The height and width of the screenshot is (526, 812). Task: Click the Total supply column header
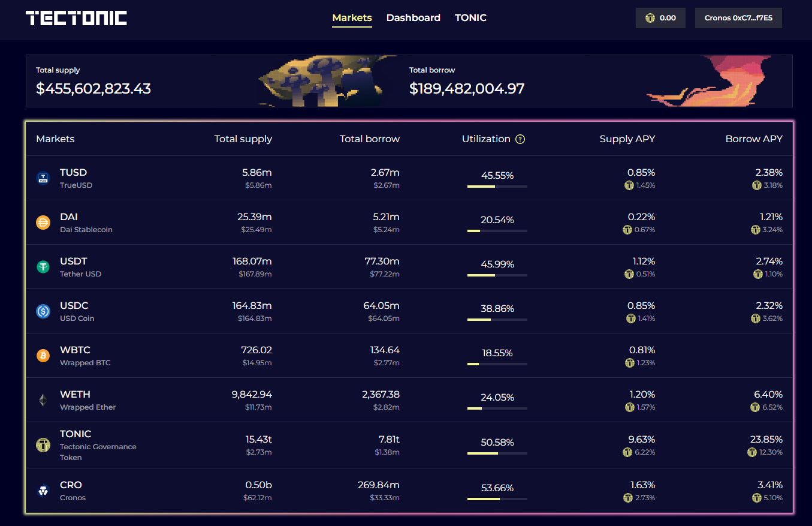pos(243,139)
